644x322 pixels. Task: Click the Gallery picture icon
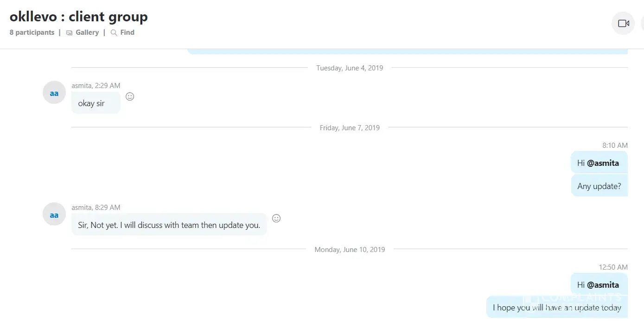pos(70,33)
